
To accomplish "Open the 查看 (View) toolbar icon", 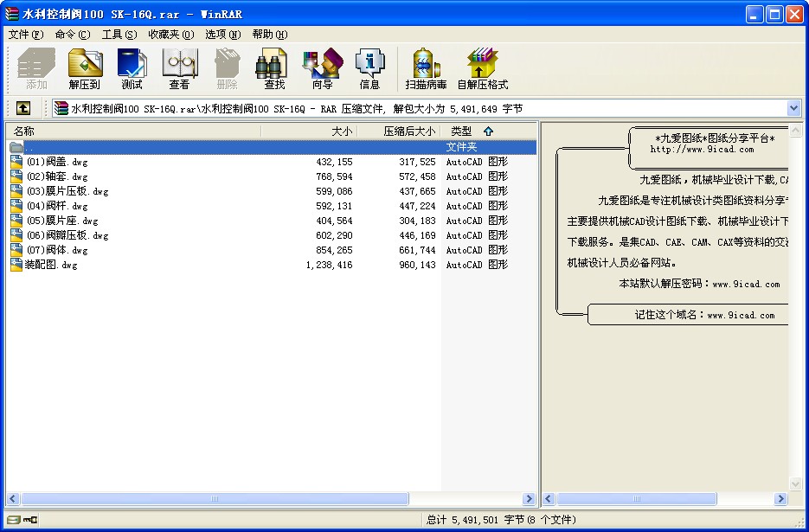I will (179, 69).
